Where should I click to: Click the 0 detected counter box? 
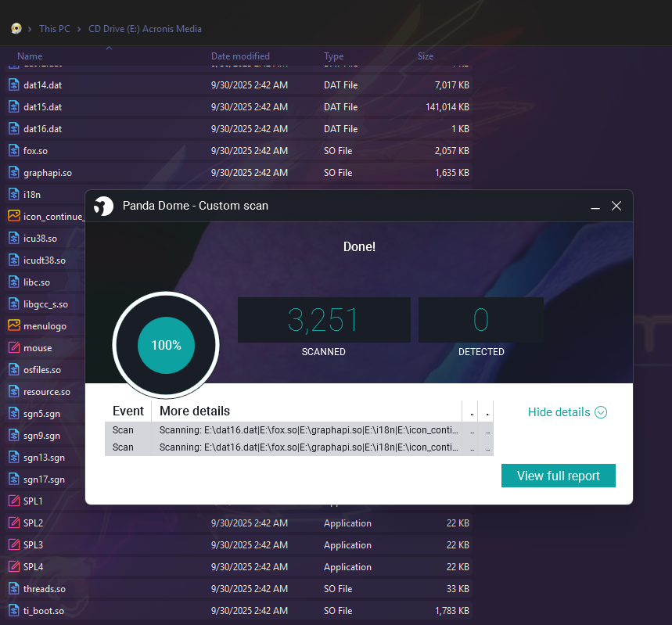point(481,320)
